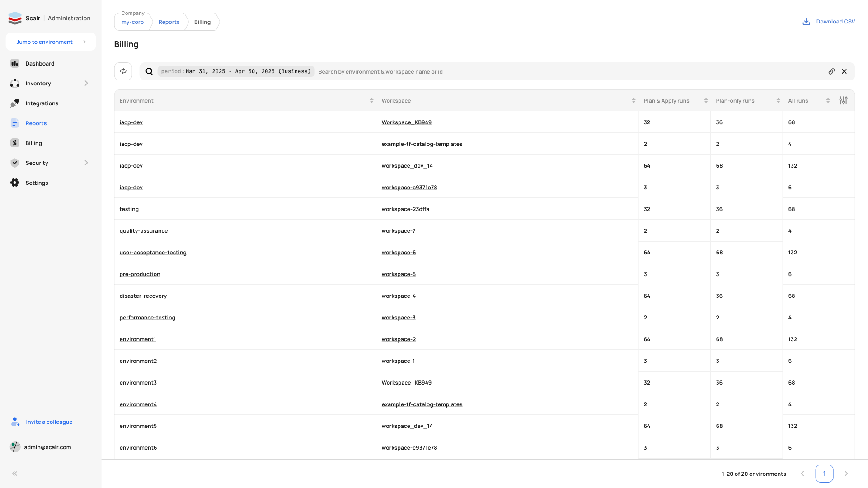The height and width of the screenshot is (488, 868).
Task: Expand the Inventory submenu chevron
Action: 86,83
